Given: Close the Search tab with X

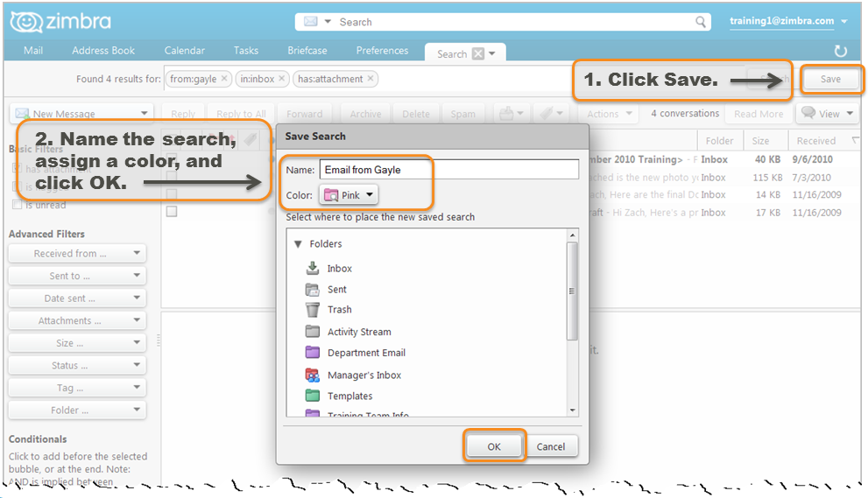Looking at the screenshot, I should point(478,53).
